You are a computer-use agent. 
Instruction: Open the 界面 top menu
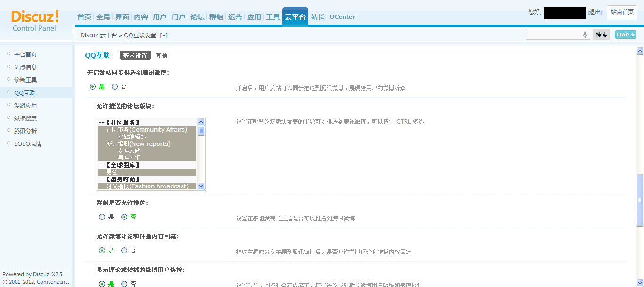122,17
